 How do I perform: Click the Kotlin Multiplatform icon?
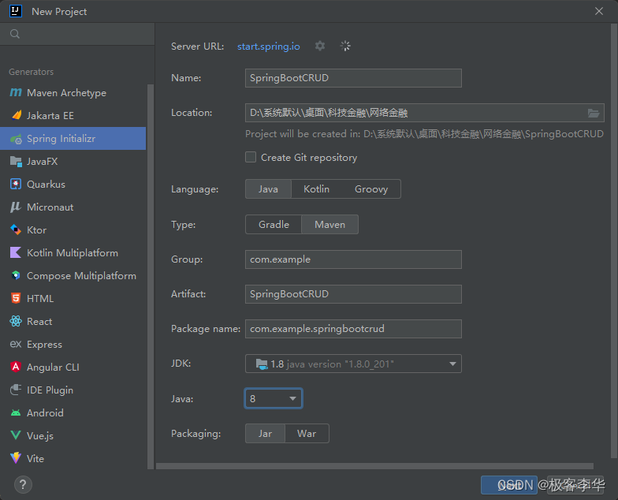16,253
